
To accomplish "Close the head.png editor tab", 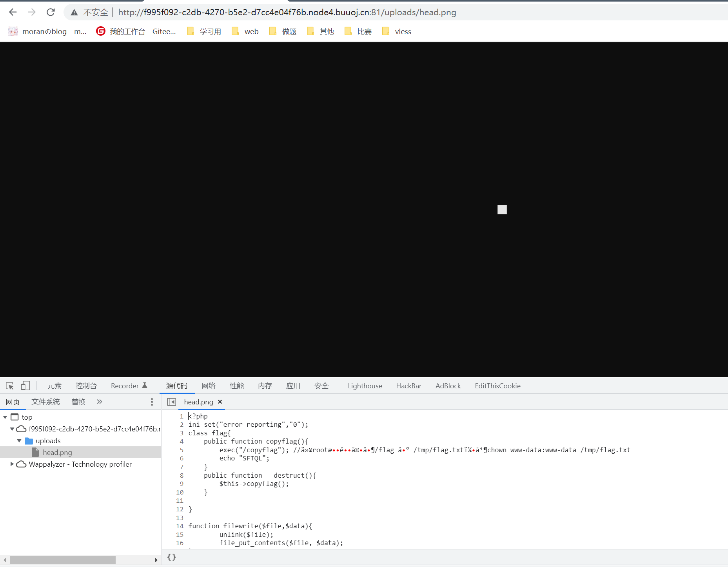I will [220, 402].
